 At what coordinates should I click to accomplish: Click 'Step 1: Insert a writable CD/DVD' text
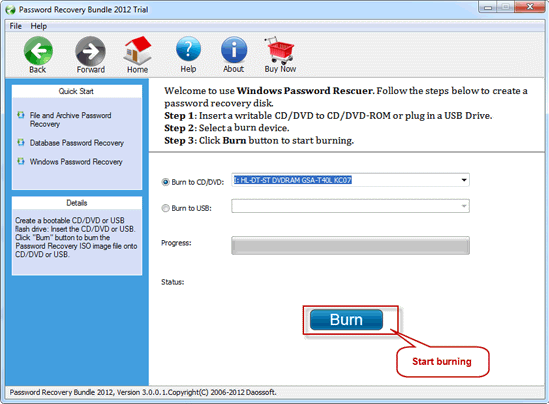[328, 116]
